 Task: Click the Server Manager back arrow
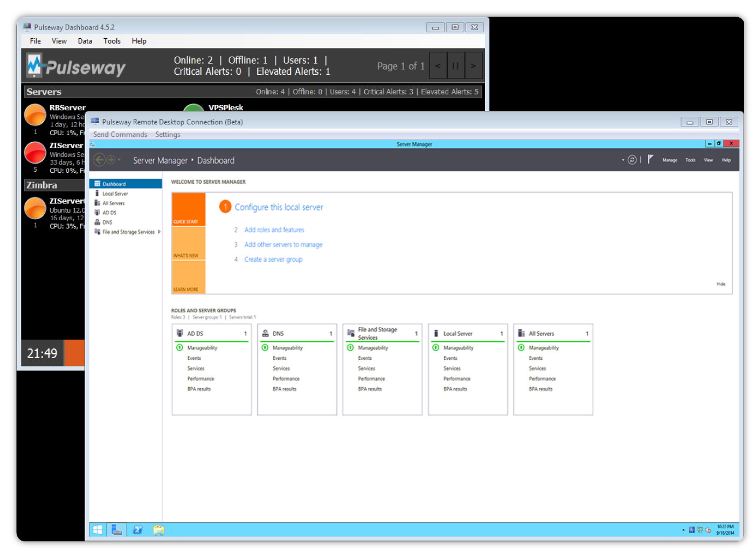click(x=99, y=160)
